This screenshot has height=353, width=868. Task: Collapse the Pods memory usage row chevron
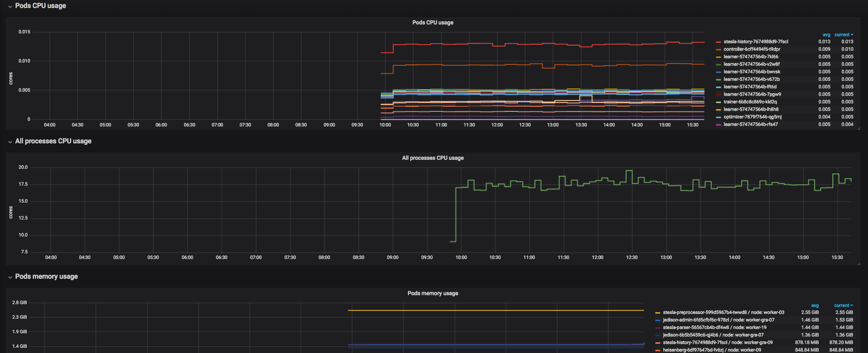[10, 277]
